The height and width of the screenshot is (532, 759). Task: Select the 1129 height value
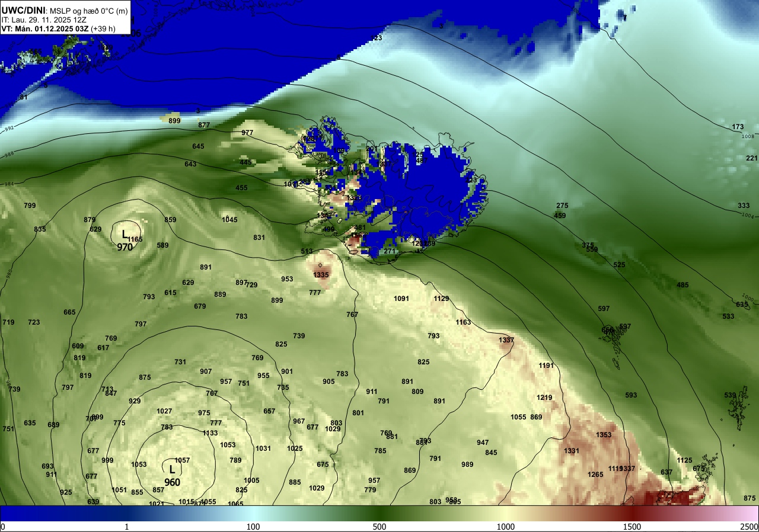(441, 299)
